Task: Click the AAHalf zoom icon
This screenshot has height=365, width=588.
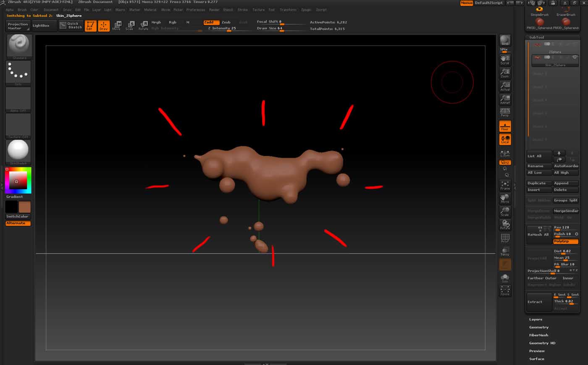Action: 505,99
